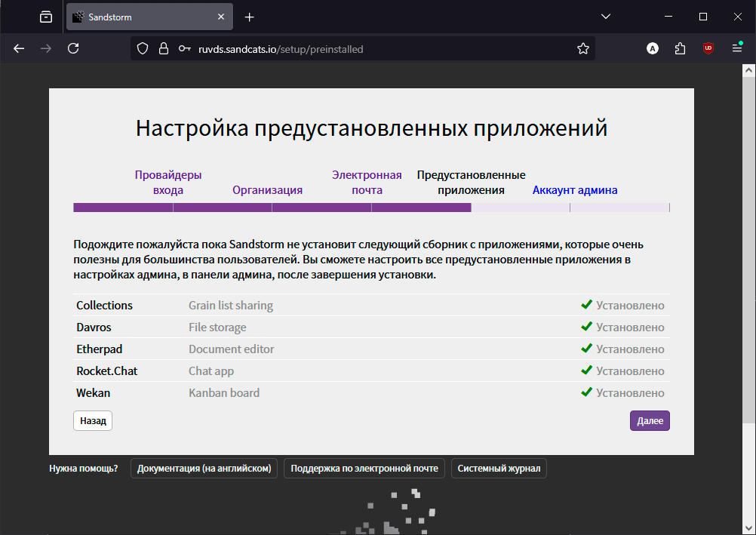
Task: Go to the Провайдеры входа step
Action: 168,183
